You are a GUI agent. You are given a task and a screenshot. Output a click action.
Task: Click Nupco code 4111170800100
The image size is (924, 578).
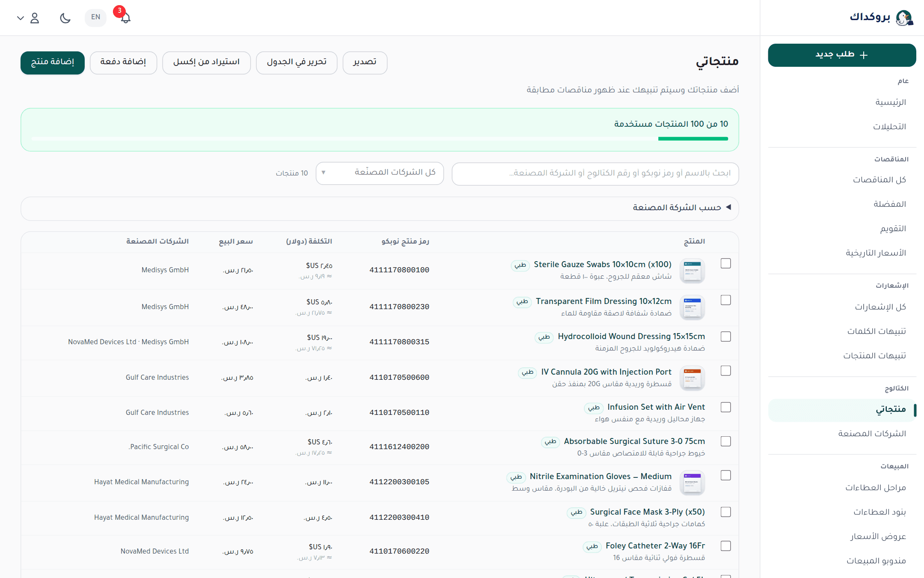tap(399, 270)
